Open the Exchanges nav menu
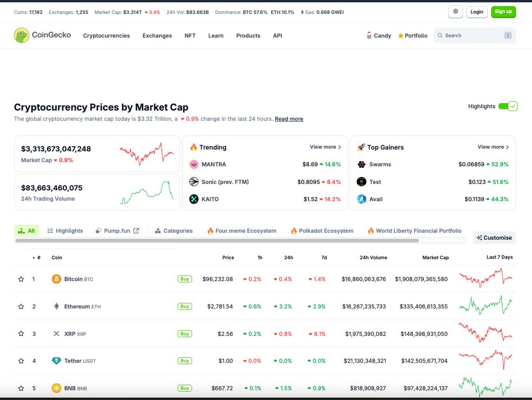The image size is (532, 400). pos(157,36)
